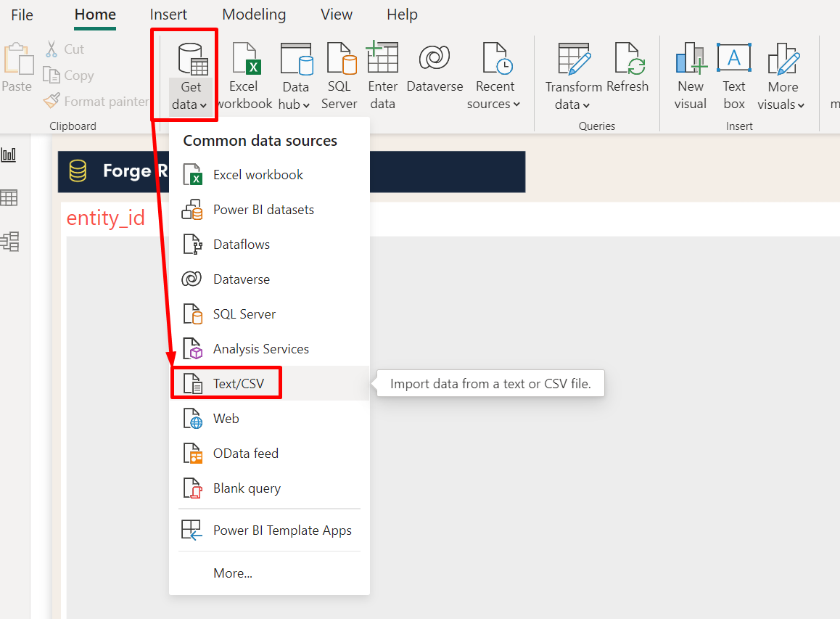Switch to the Modeling ribbon tab
840x619 pixels.
pyautogui.click(x=253, y=15)
